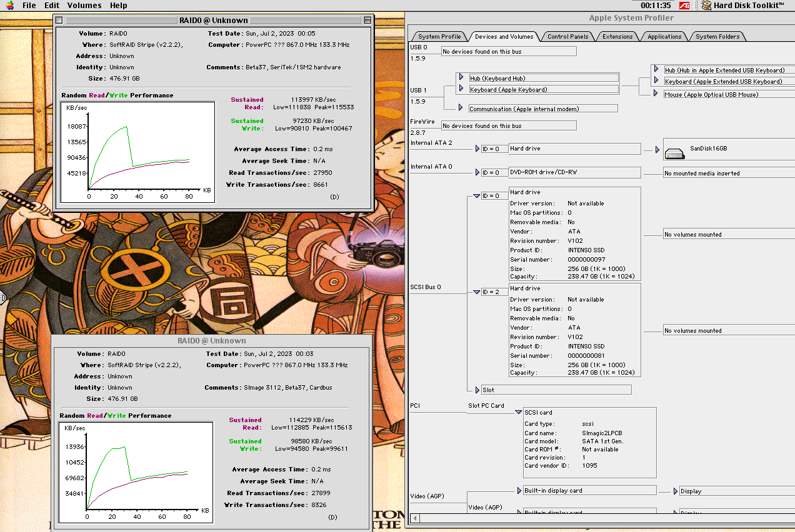
Task: Expand the Keyboard (Apple Keyboard) entry
Action: (461, 89)
